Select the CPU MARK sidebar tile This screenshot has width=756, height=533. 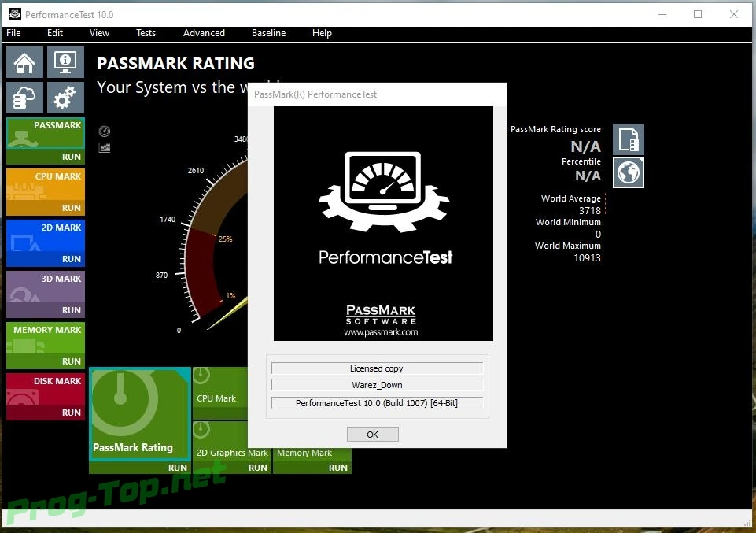click(46, 185)
